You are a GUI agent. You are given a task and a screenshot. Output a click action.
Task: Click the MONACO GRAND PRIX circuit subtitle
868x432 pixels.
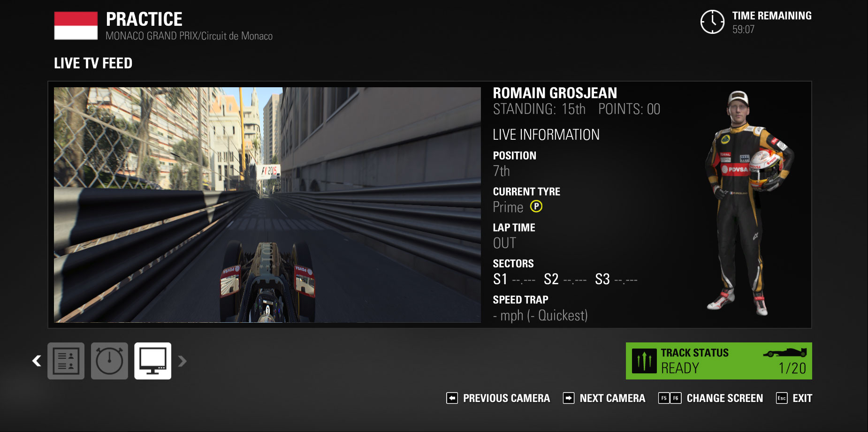(x=189, y=36)
